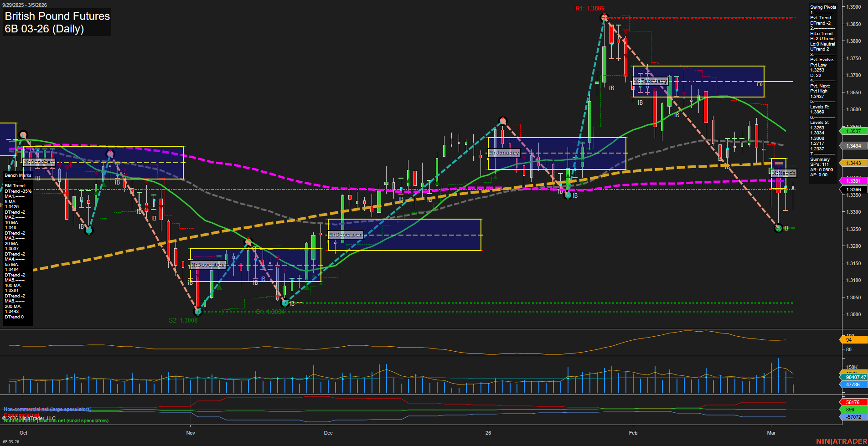Toggle the Commercial net legend series

21,415
